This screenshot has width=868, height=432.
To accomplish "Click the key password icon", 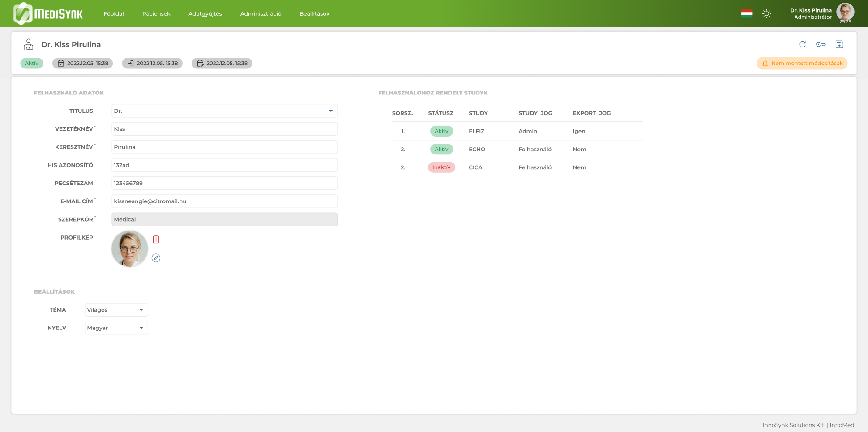I will pos(821,44).
